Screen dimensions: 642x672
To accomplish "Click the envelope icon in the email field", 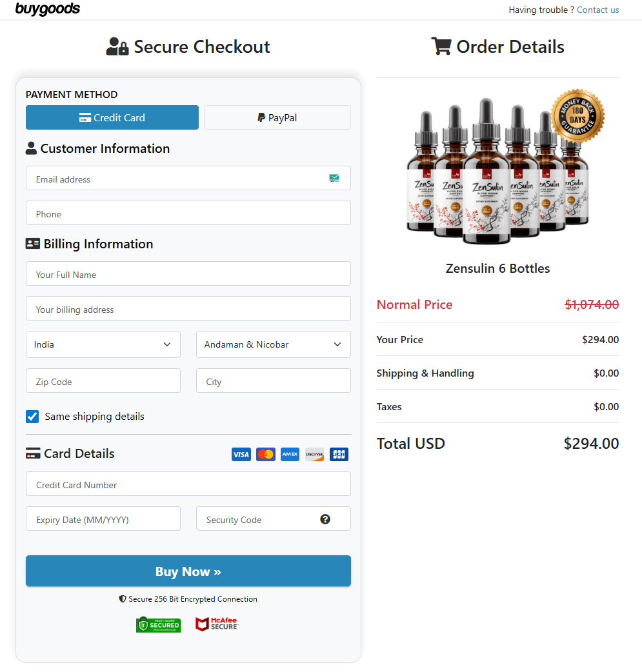I will (x=334, y=178).
